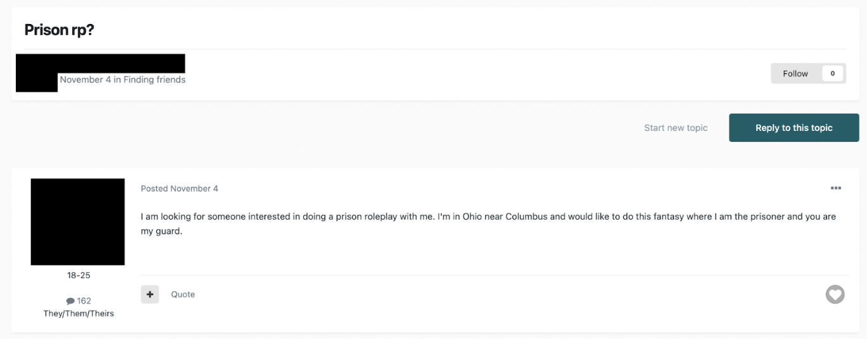868x343 pixels.
Task: Click the November 4 date beside Finding friends
Action: [85, 80]
